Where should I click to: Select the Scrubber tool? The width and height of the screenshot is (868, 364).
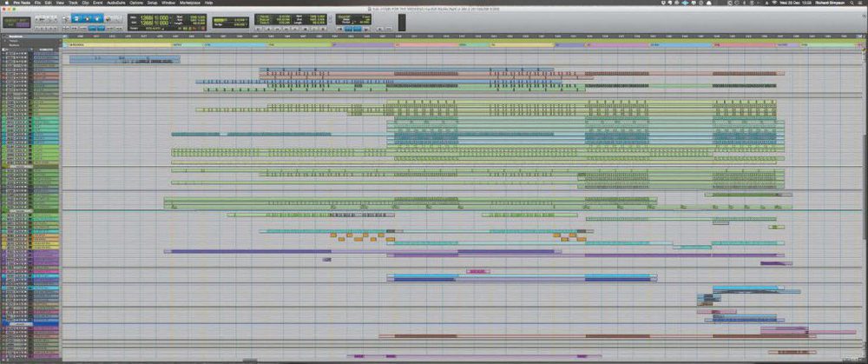(108, 19)
